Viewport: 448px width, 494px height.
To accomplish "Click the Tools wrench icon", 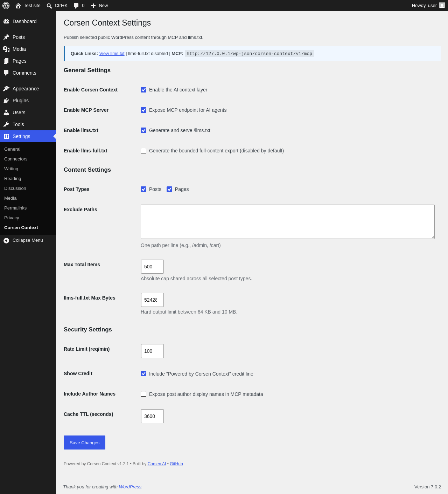I will pyautogui.click(x=6, y=124).
